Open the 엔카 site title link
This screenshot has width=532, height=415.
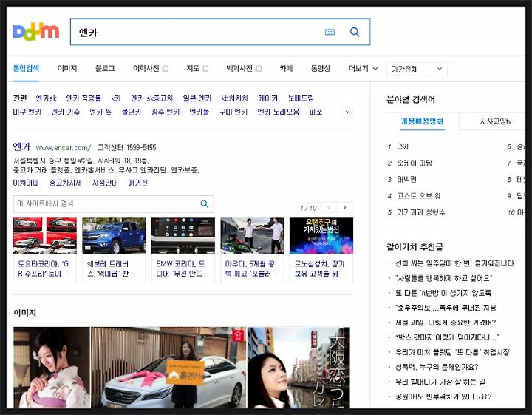[x=21, y=146]
